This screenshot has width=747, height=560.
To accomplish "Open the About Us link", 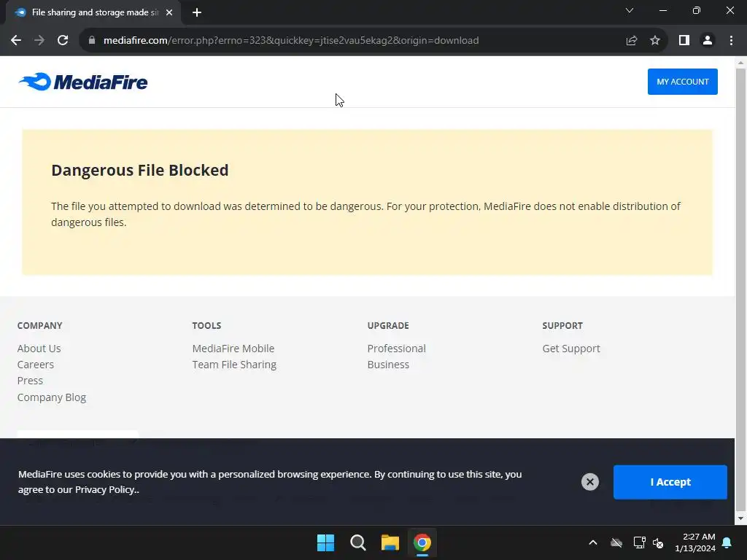I will click(39, 349).
